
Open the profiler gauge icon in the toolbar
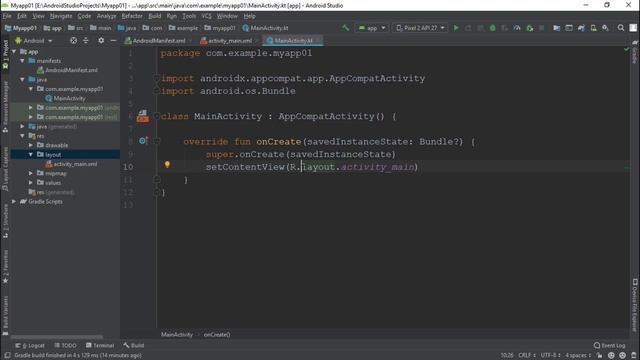coord(517,28)
